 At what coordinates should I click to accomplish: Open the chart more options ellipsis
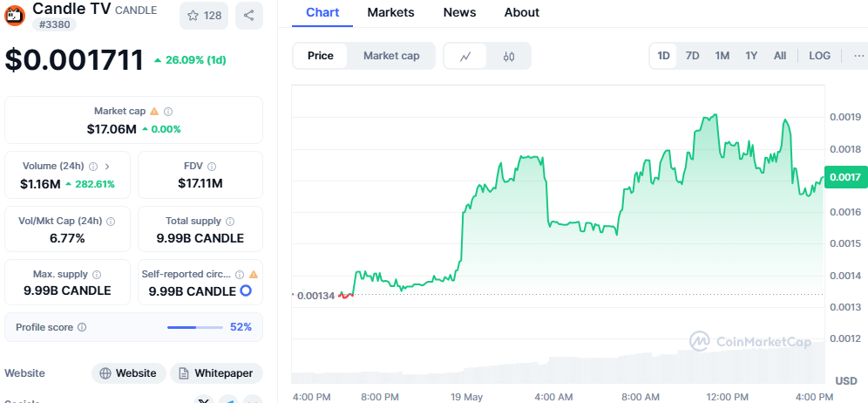point(858,56)
